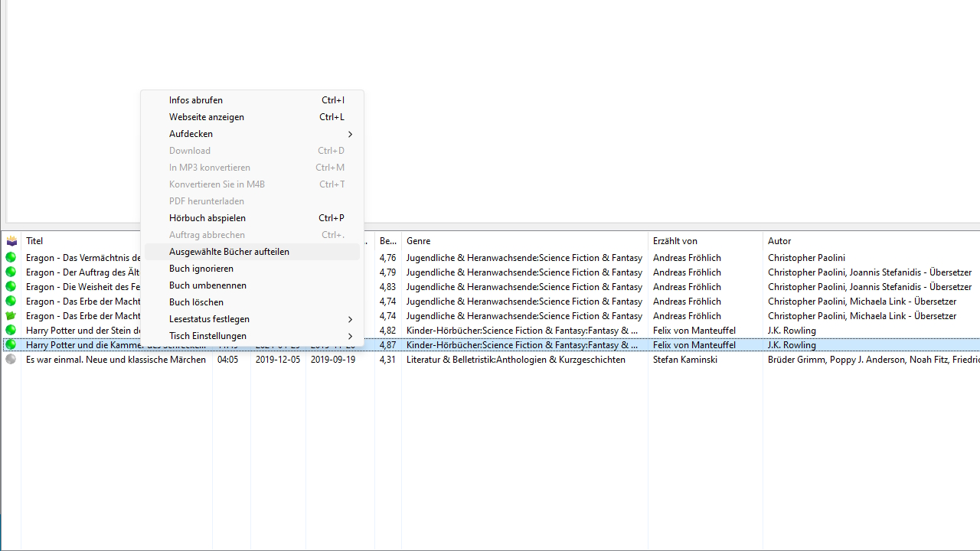Screen dimensions: 980x551
Task: Click the green status icon beside Harry Potter und der Stein
Action: click(11, 330)
